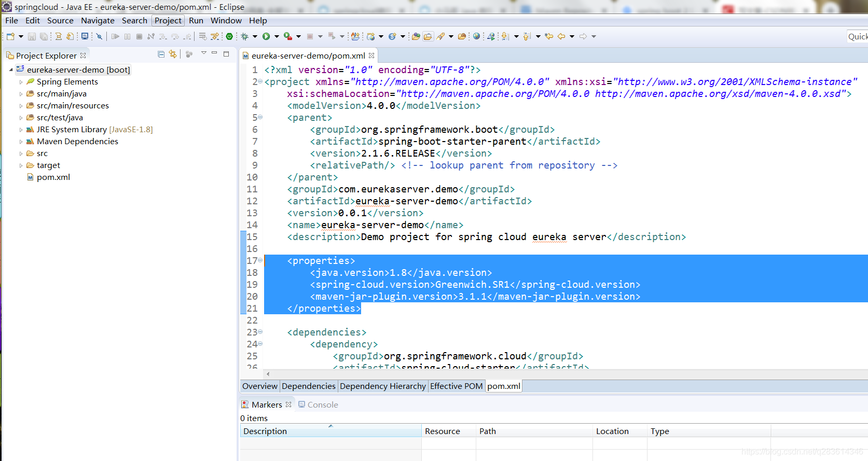The height and width of the screenshot is (461, 868).
Task: Fold the dependencies element at line 23
Action: (x=260, y=332)
